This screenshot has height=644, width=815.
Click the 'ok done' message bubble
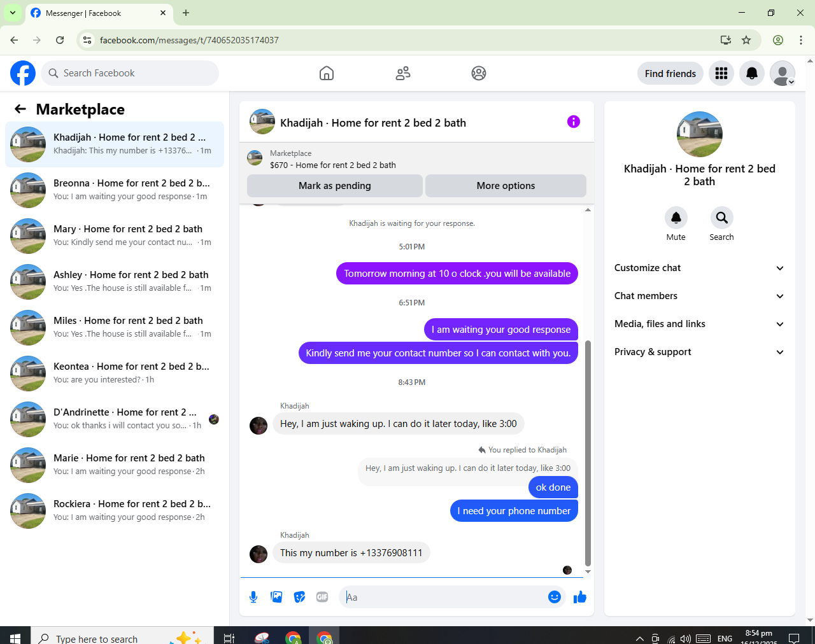tap(553, 487)
